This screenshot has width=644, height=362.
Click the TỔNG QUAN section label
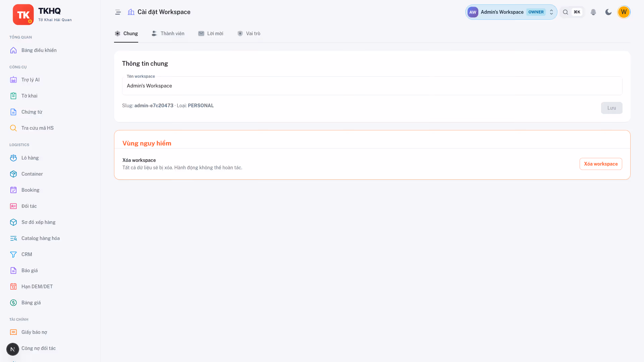pos(20,37)
